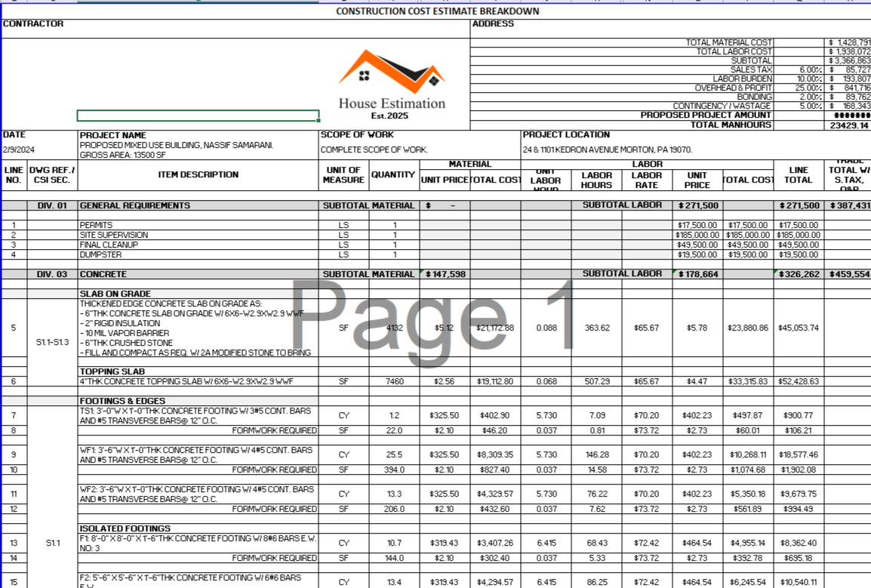Select the GENERAL REQUIREMENTS division row title
The height and width of the screenshot is (588, 871).
coord(135,205)
